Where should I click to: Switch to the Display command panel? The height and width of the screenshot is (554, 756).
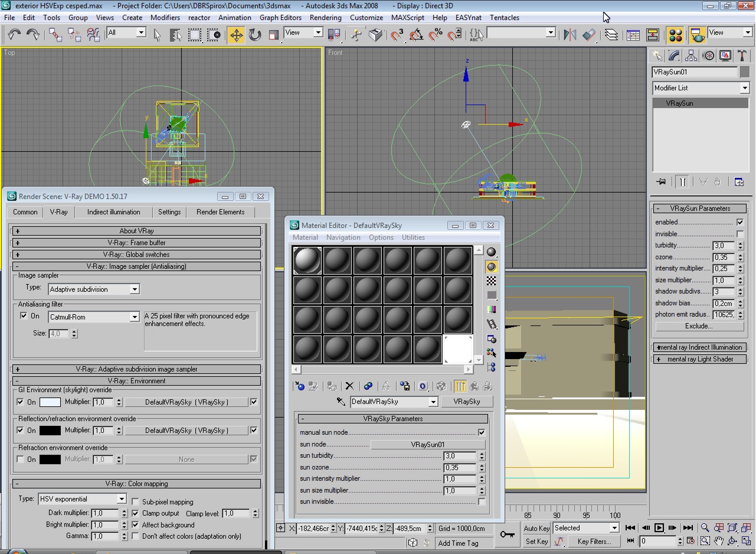(x=725, y=56)
